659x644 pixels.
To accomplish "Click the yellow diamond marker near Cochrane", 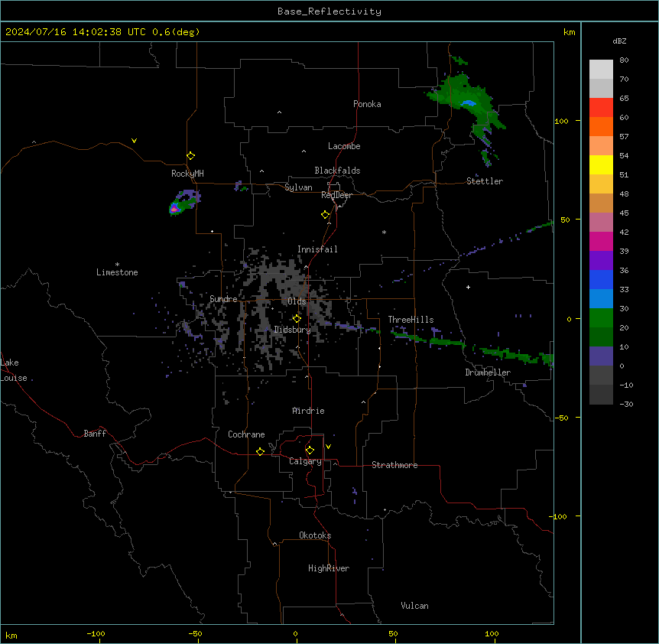I will coord(260,451).
